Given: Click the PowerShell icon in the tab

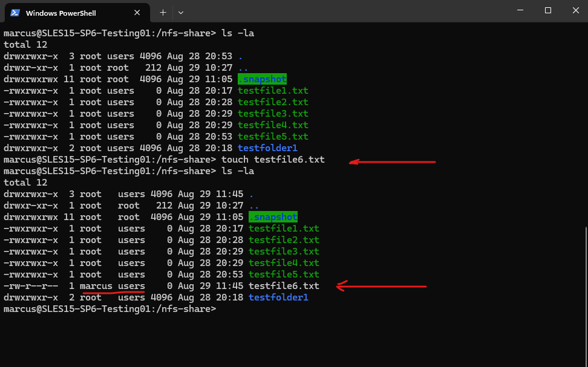Looking at the screenshot, I should click(x=15, y=13).
